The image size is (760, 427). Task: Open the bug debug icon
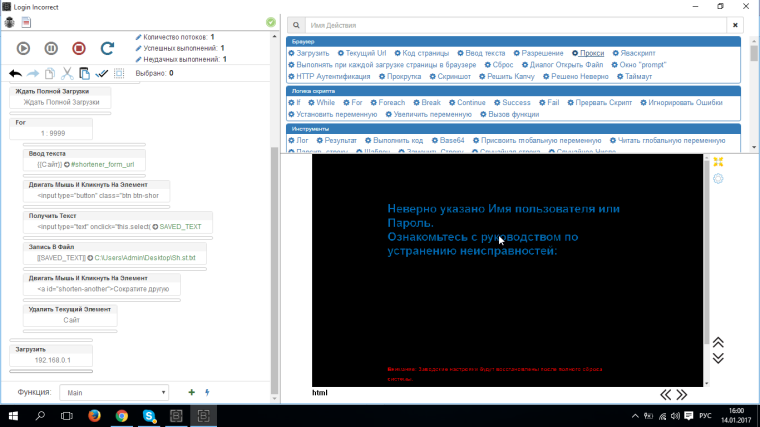pyautogui.click(x=10, y=22)
